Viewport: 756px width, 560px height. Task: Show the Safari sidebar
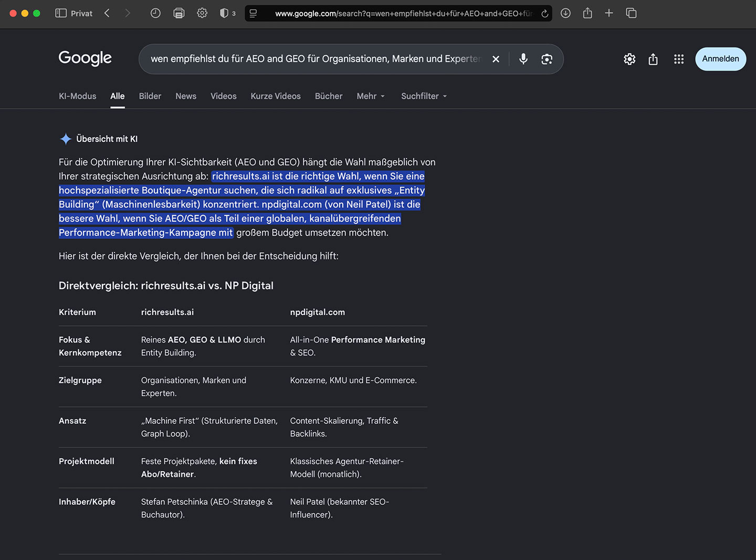point(61,13)
